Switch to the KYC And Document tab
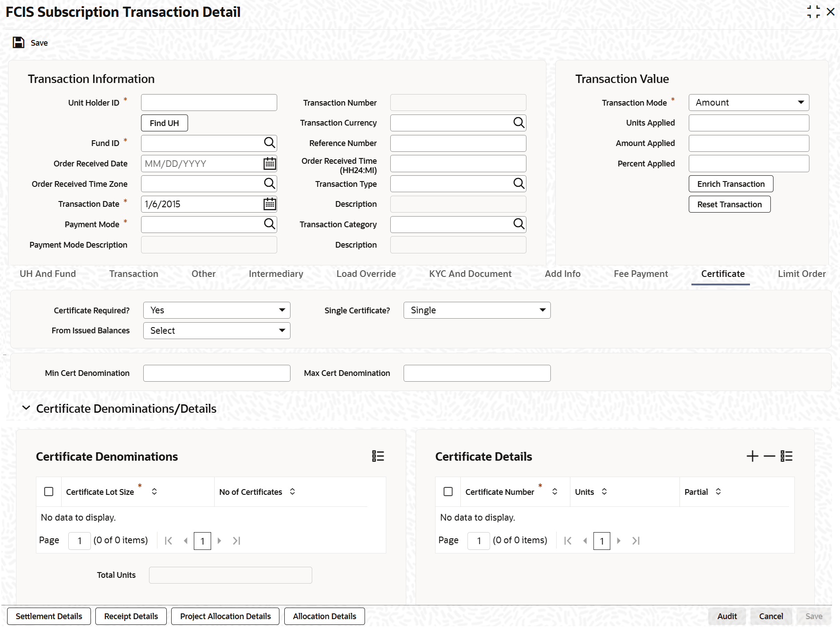This screenshot has width=840, height=632. (470, 274)
